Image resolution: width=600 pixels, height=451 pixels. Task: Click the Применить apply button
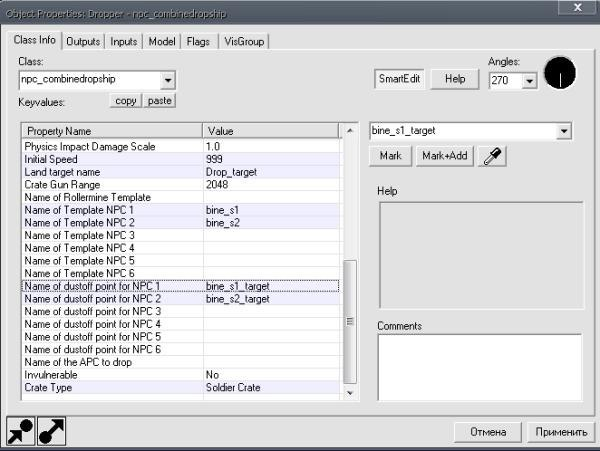[x=561, y=432]
